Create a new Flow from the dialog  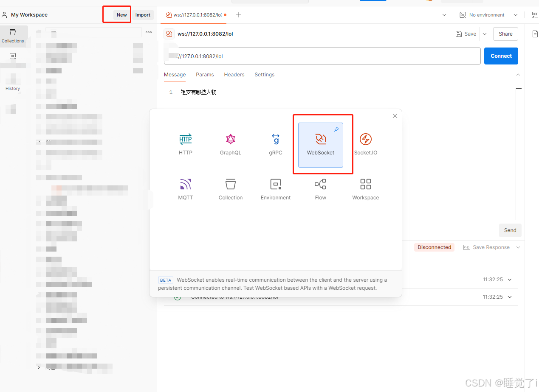click(x=321, y=189)
